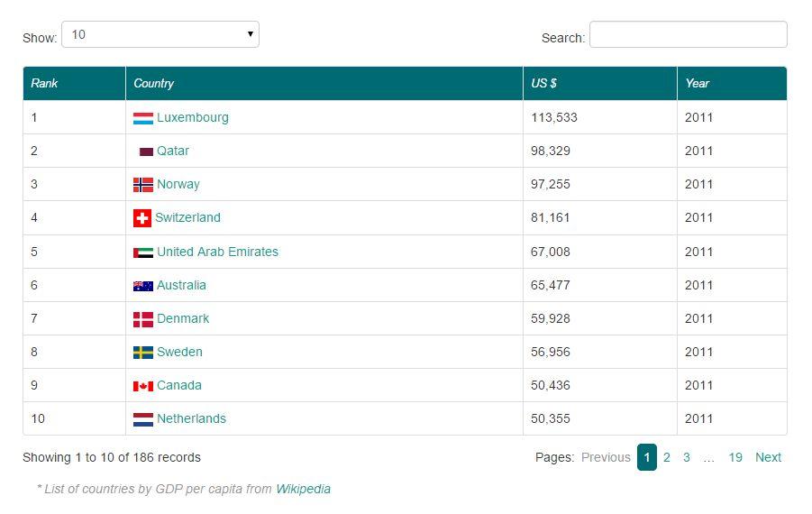Select the value 113,533 for Luxembourg

point(553,117)
